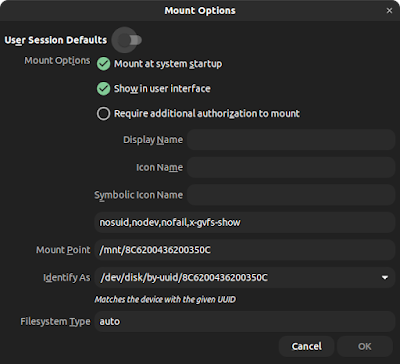Click the User Session Defaults label
The height and width of the screenshot is (364, 400).
[x=56, y=40]
